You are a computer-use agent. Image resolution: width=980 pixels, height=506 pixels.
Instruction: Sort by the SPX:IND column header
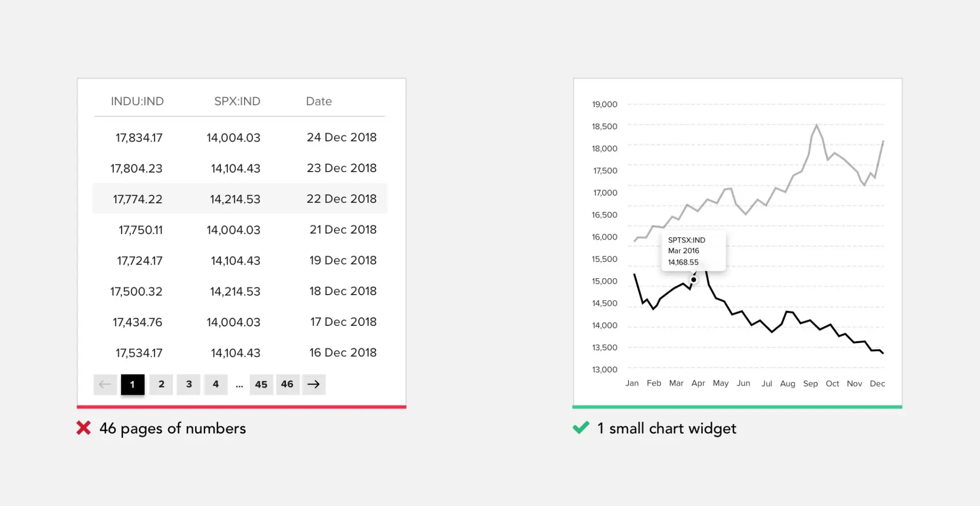(237, 101)
